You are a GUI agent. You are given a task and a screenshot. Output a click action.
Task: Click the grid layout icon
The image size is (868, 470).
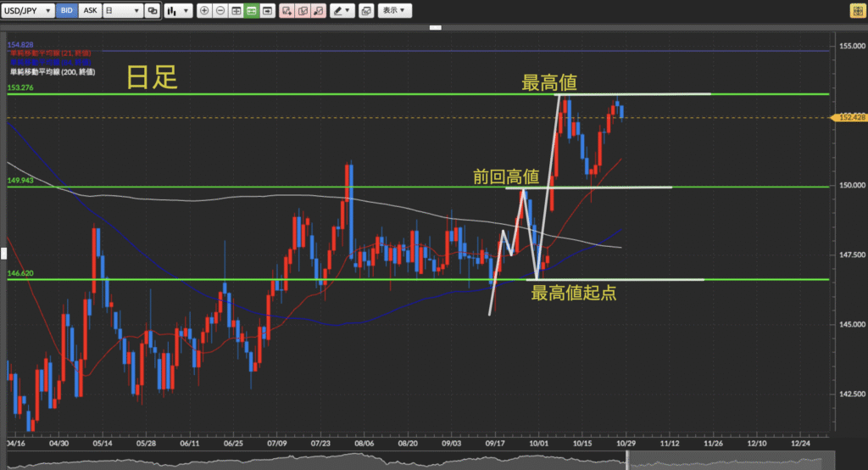(236, 11)
